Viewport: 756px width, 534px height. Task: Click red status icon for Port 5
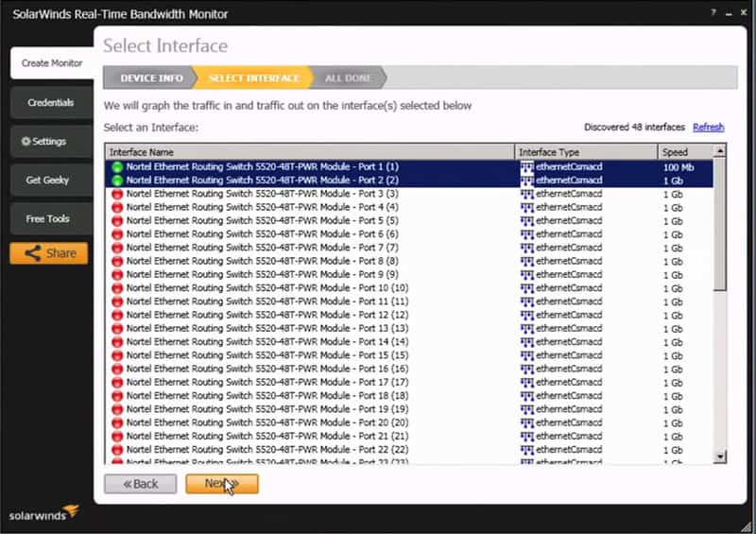[x=117, y=221]
